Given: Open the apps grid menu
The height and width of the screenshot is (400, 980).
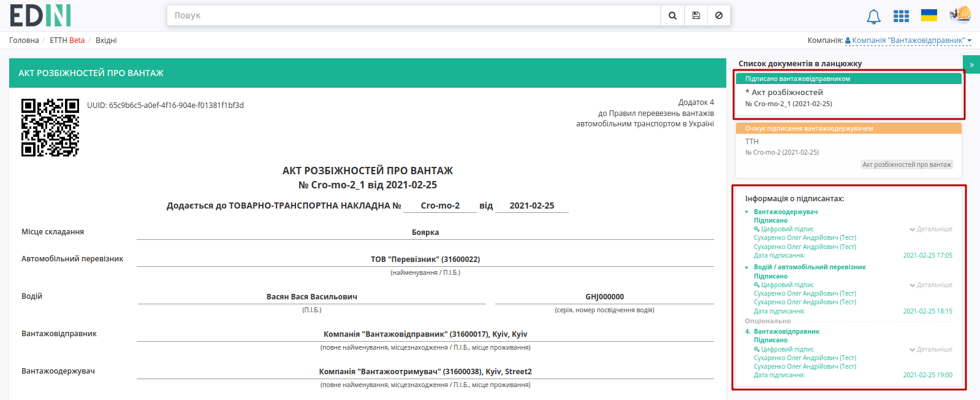Looking at the screenshot, I should pyautogui.click(x=901, y=16).
